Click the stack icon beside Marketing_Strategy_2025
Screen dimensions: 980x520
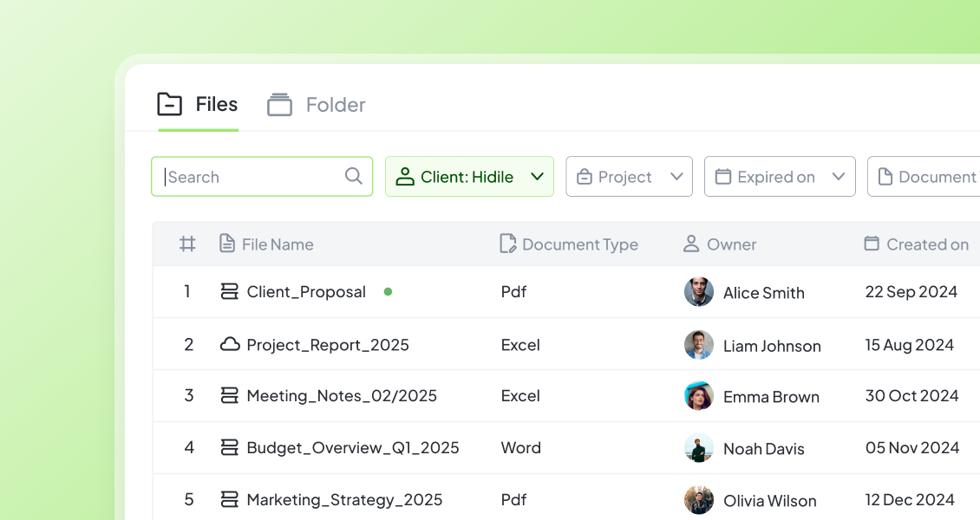coord(229,499)
